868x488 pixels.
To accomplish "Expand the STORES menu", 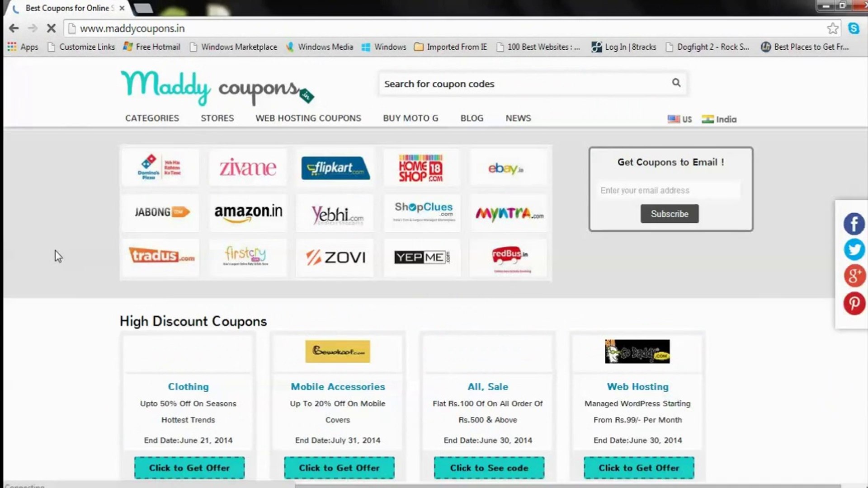I will [217, 118].
